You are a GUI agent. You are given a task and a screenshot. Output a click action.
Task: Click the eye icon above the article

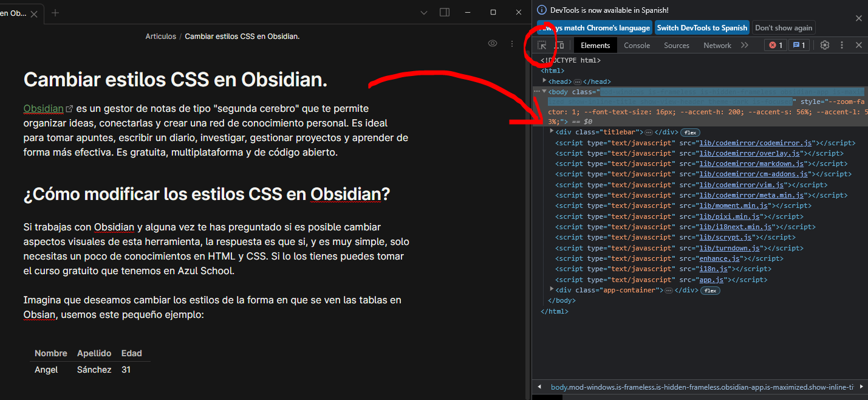coord(493,43)
